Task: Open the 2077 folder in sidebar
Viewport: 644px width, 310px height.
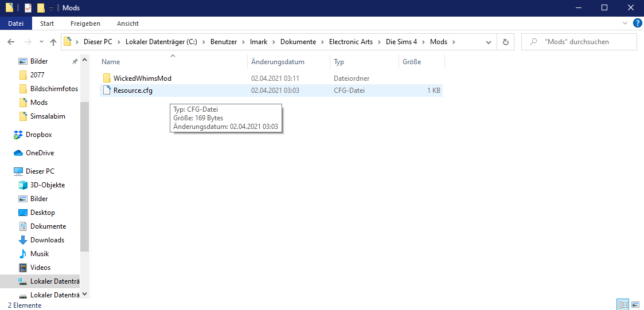Action: tap(37, 74)
